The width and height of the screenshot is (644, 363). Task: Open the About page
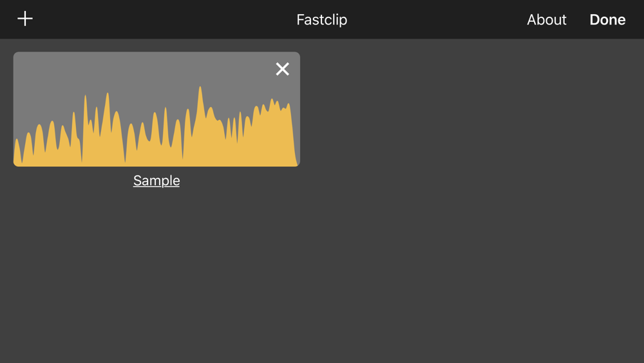tap(546, 19)
